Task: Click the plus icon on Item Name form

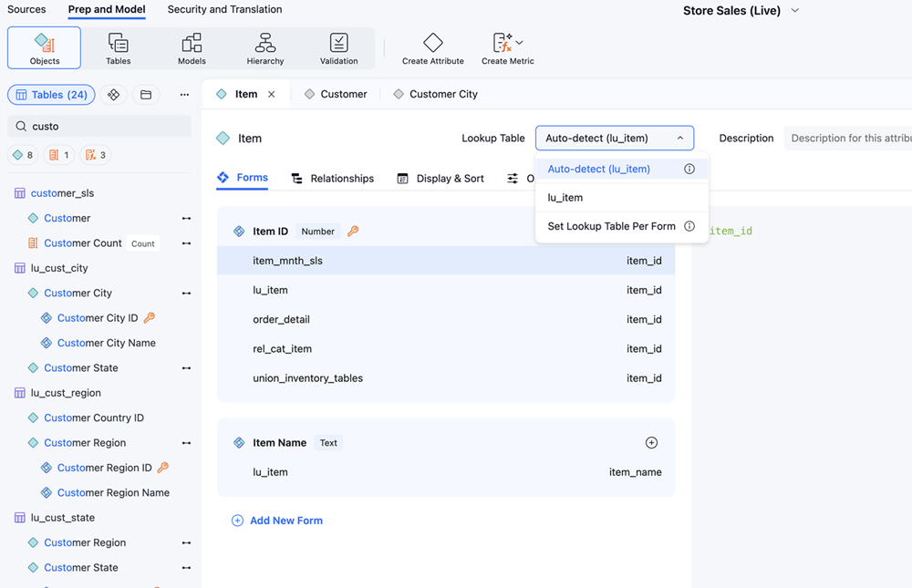Action: [x=651, y=443]
